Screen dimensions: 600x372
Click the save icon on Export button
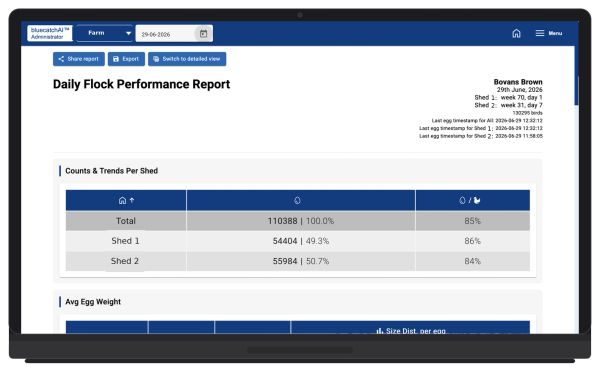pyautogui.click(x=116, y=59)
